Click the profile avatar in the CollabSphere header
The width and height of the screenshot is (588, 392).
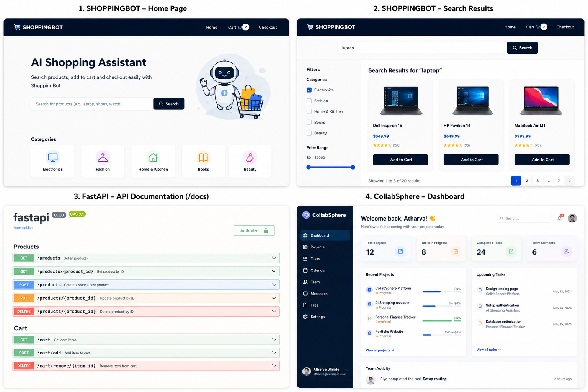[x=572, y=218]
